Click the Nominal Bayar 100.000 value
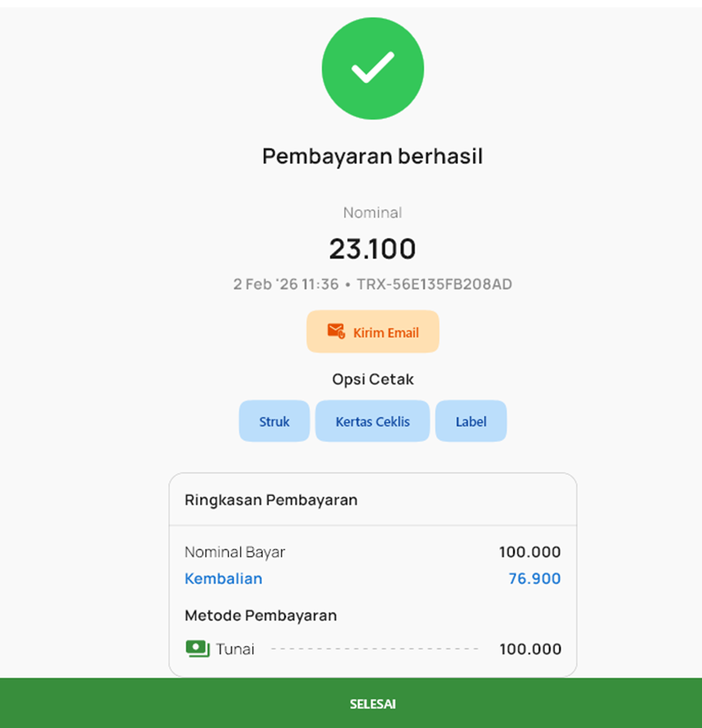Screen dimensions: 702x728 pos(529,552)
